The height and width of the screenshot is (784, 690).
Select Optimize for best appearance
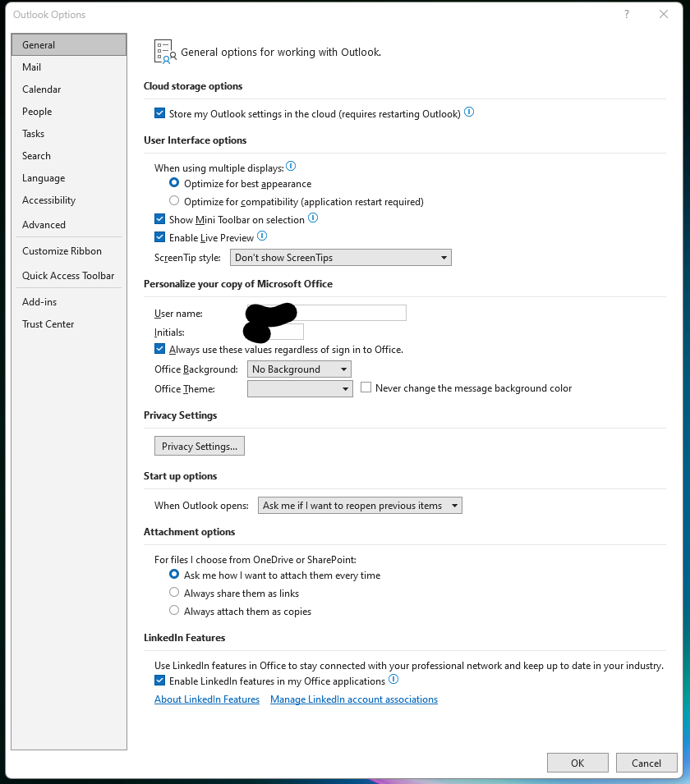click(174, 183)
